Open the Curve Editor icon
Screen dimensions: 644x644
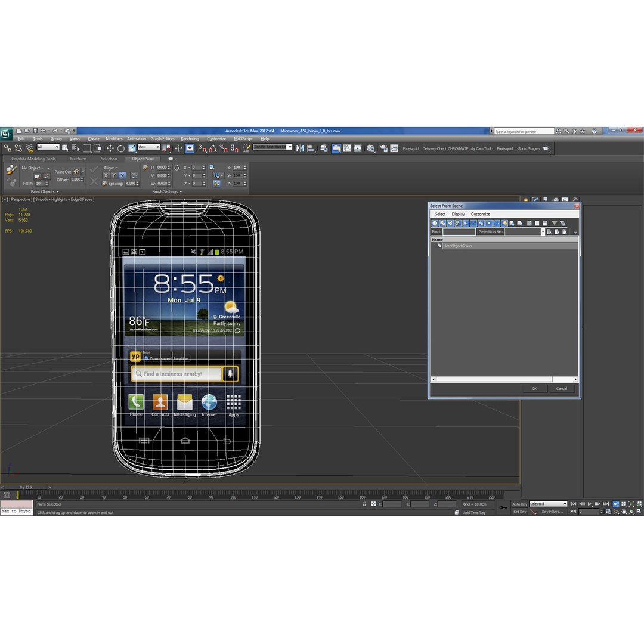pyautogui.click(x=347, y=148)
